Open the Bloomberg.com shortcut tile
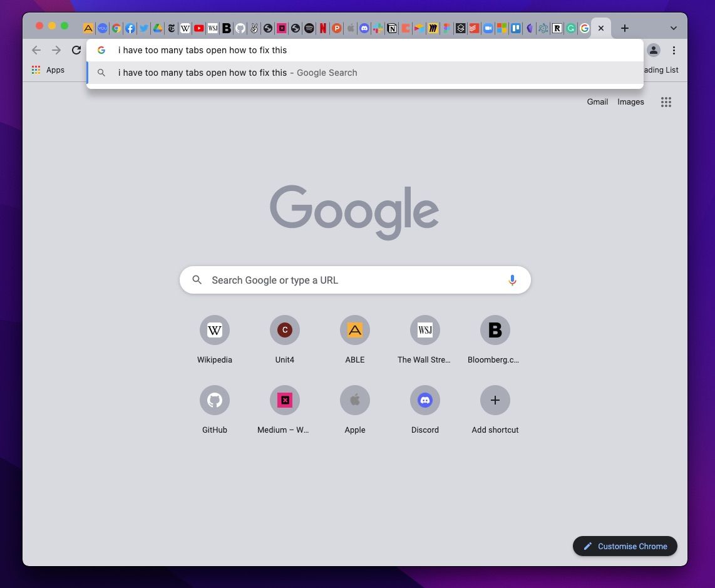 click(495, 340)
